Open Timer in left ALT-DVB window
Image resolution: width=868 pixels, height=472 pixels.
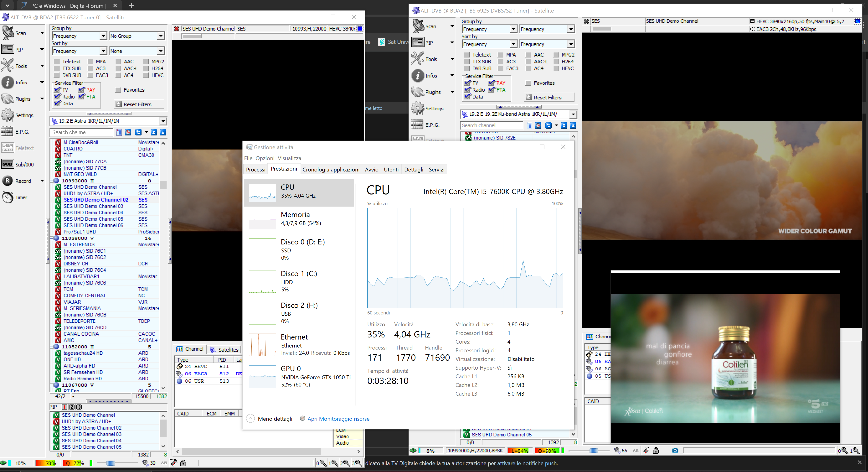(x=14, y=197)
